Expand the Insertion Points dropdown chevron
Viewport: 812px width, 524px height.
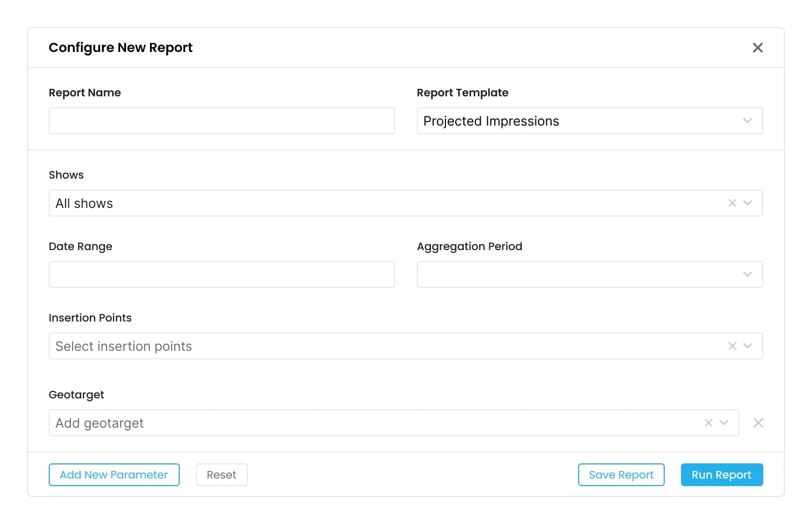pos(748,346)
